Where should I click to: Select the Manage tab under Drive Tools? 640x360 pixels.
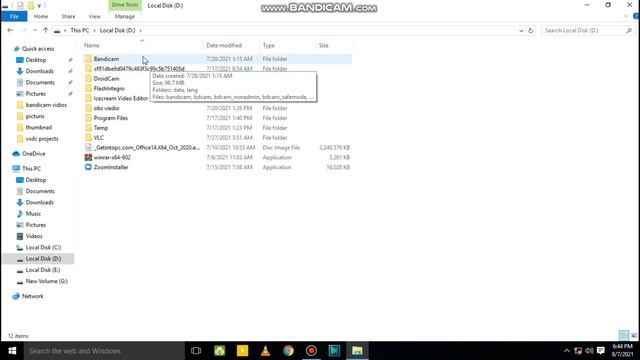coord(125,16)
